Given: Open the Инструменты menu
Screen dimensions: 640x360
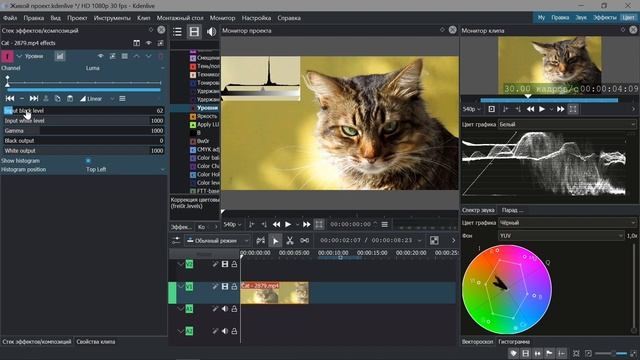Looking at the screenshot, I should (112, 18).
